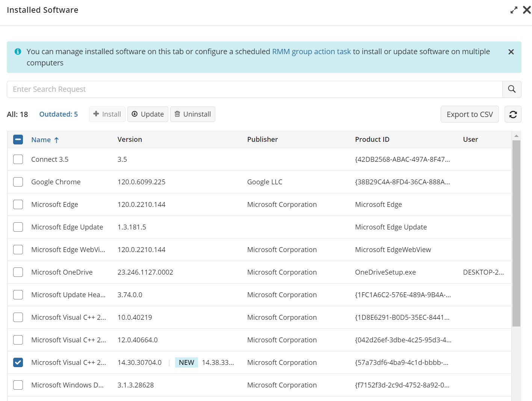Refresh the software list
The image size is (532, 401).
point(513,114)
